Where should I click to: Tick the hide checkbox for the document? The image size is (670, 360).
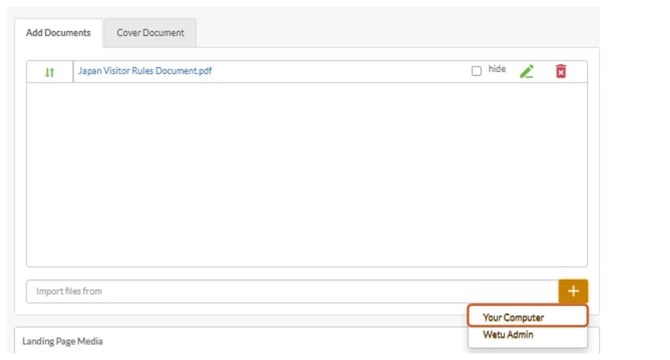pos(476,71)
